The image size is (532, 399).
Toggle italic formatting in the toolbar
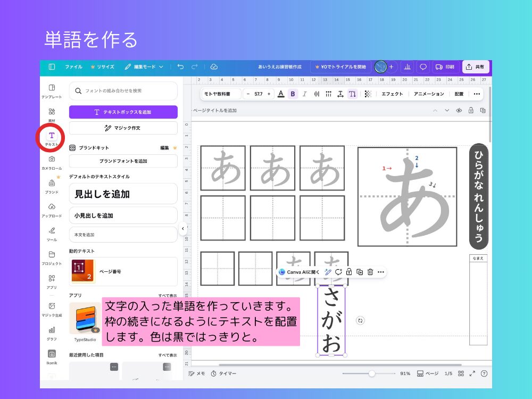[304, 94]
